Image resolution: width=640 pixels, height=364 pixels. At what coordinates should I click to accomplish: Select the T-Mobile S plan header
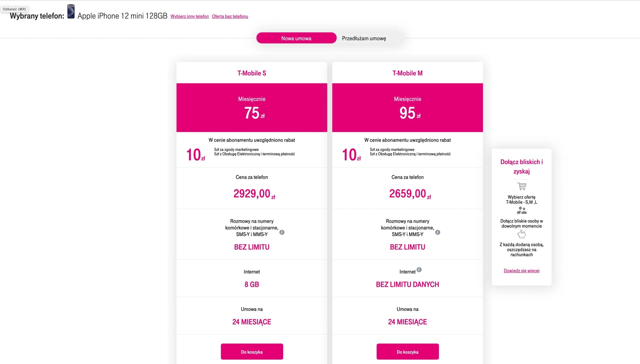click(252, 73)
